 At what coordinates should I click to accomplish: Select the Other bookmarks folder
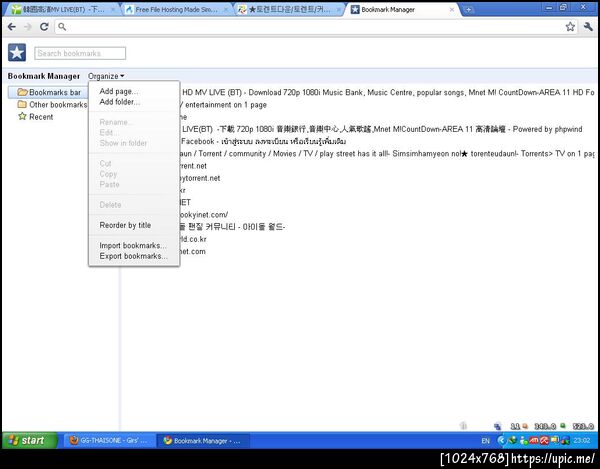coord(52,104)
